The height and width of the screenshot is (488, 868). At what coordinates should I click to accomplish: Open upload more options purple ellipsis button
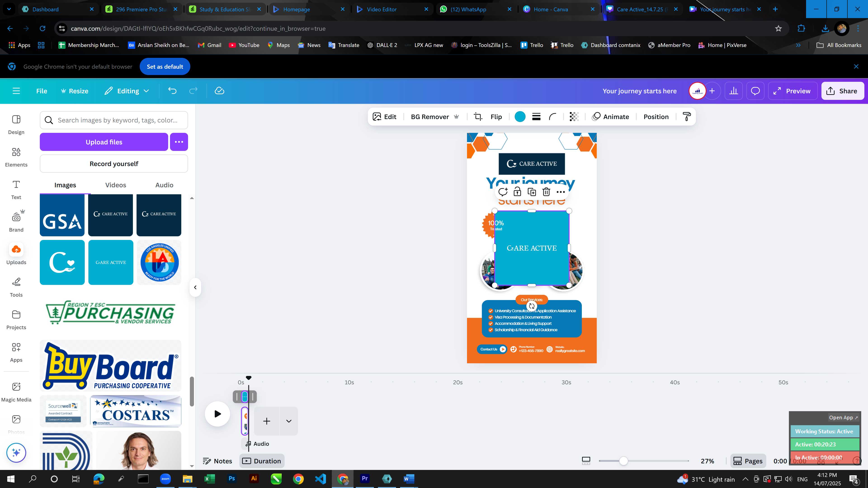click(x=179, y=142)
